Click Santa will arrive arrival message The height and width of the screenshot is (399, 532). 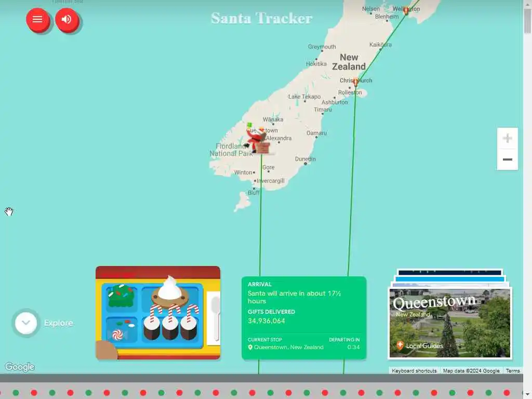pos(294,297)
